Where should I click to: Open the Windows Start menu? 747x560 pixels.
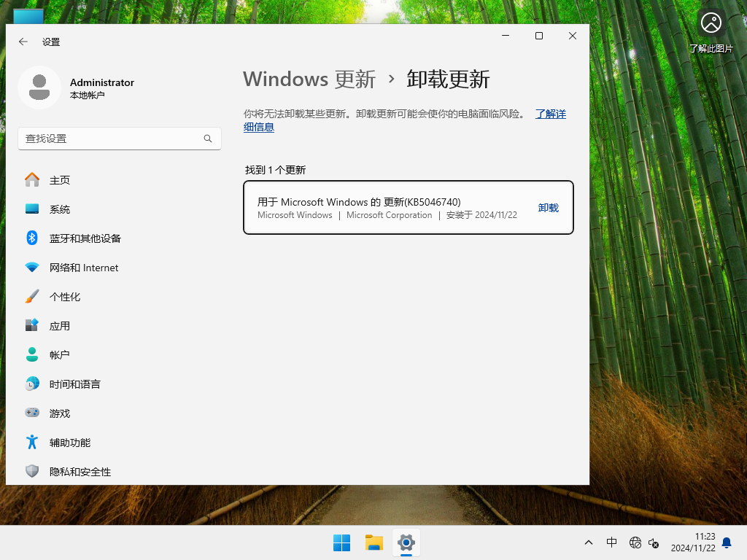tap(341, 542)
